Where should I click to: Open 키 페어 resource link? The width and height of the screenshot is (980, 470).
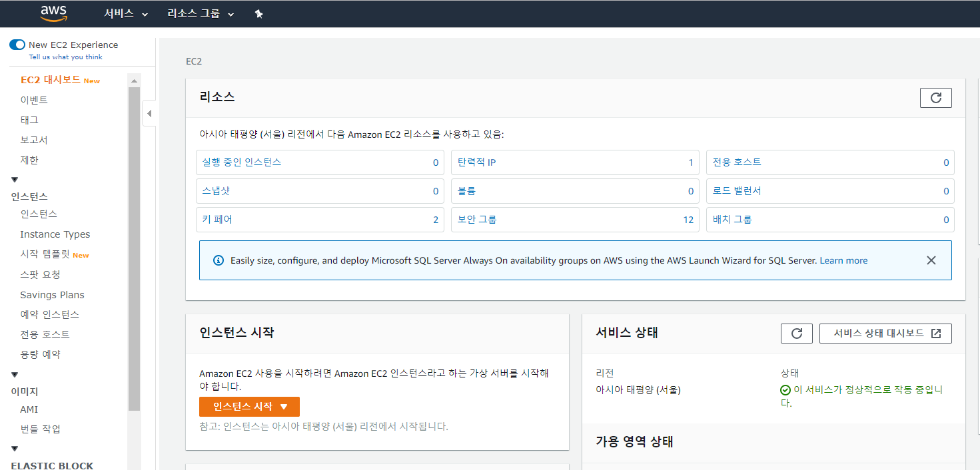click(217, 219)
